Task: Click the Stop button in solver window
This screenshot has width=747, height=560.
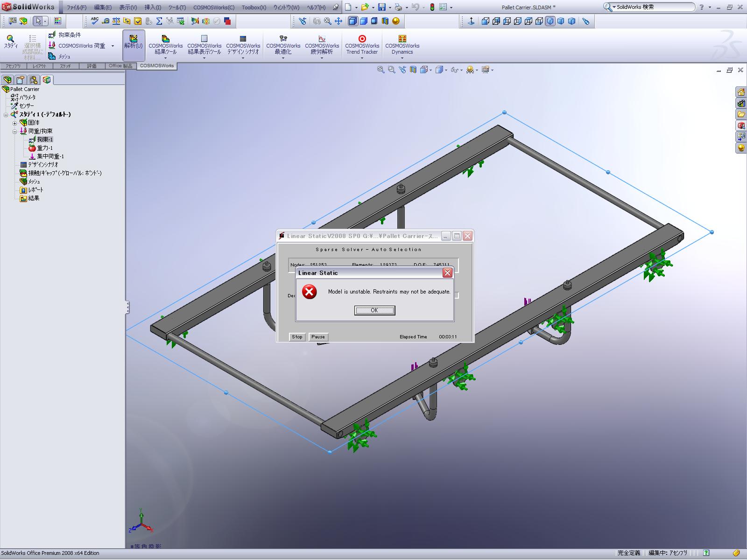Action: (297, 336)
